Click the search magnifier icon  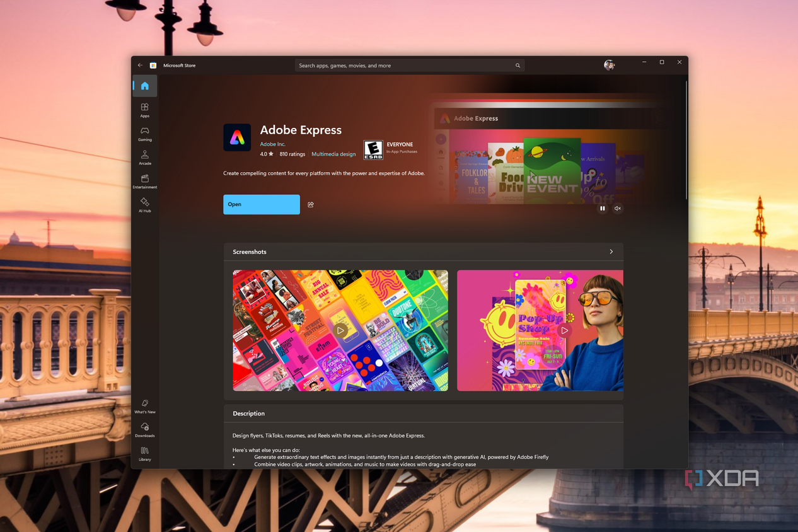coord(518,66)
